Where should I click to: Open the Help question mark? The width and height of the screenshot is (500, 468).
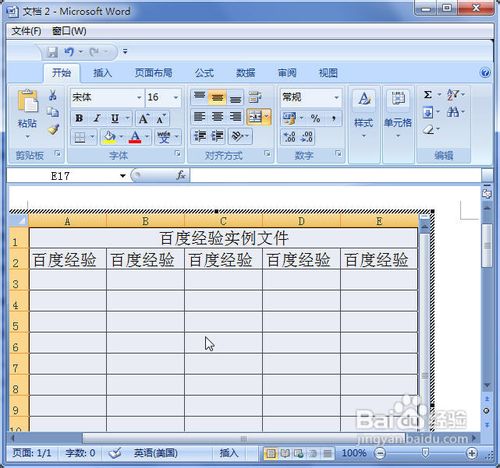click(485, 73)
